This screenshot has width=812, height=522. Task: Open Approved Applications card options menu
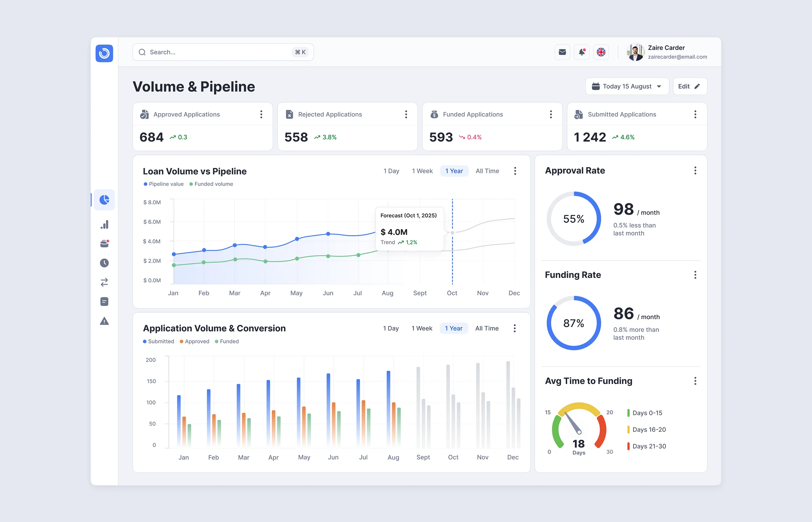coord(261,115)
